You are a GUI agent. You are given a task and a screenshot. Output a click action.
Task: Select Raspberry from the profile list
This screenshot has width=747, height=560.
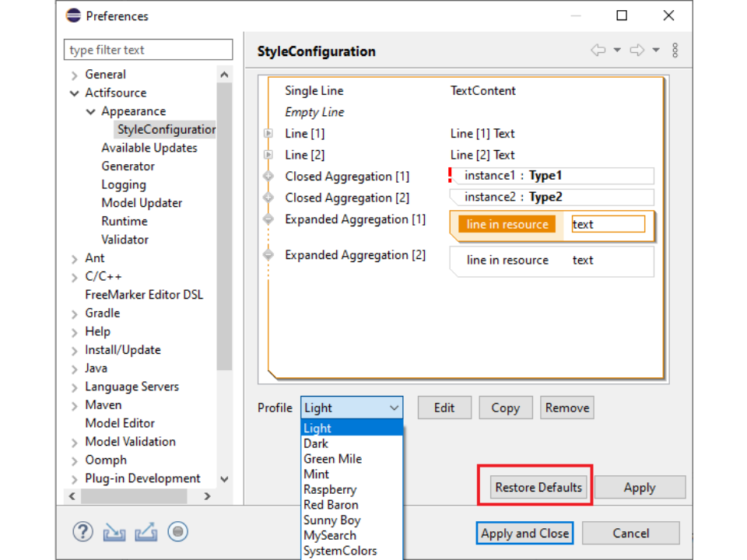point(330,489)
